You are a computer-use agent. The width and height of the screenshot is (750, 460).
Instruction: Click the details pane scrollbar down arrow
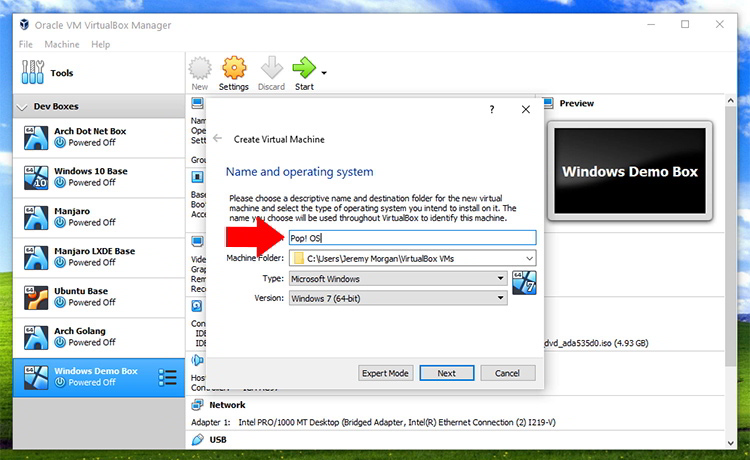(730, 443)
